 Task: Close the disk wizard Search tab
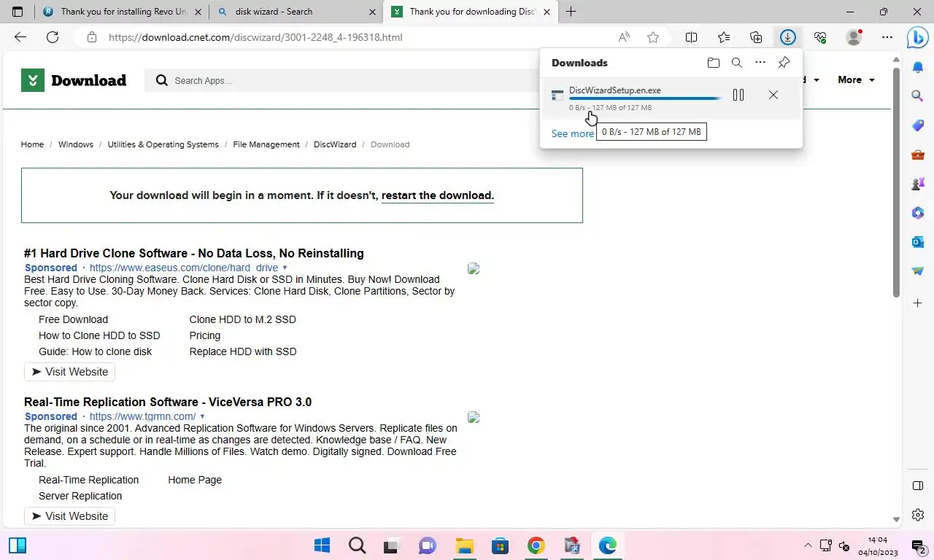(372, 12)
